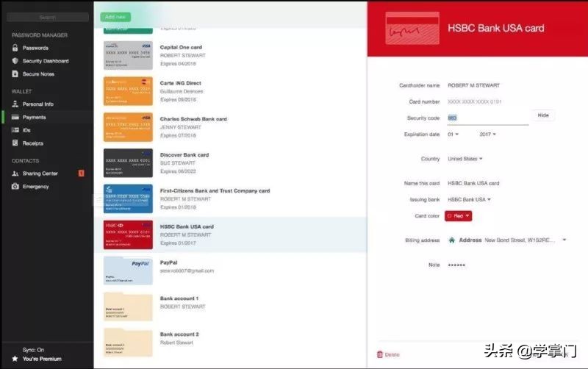Edit the Name this card field

click(473, 183)
